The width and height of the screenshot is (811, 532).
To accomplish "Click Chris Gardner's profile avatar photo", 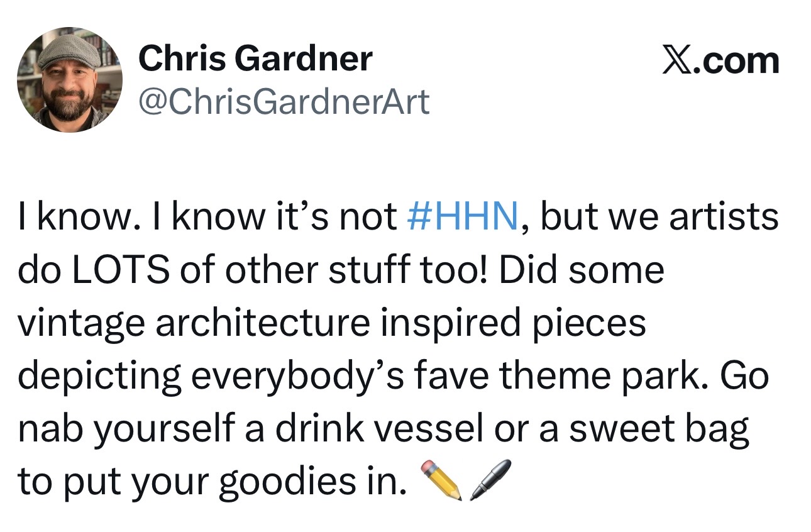I will 70,80.
